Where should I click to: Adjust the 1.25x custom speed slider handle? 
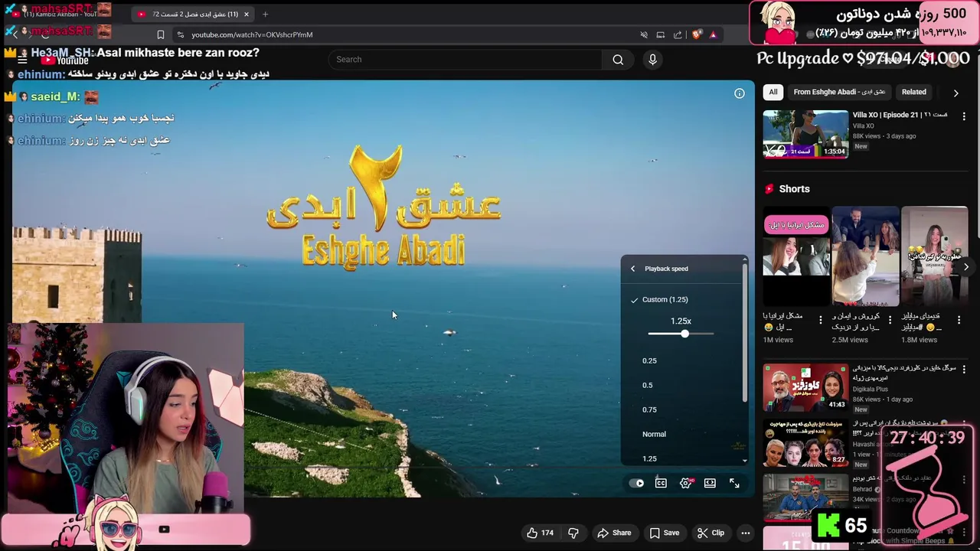point(684,334)
